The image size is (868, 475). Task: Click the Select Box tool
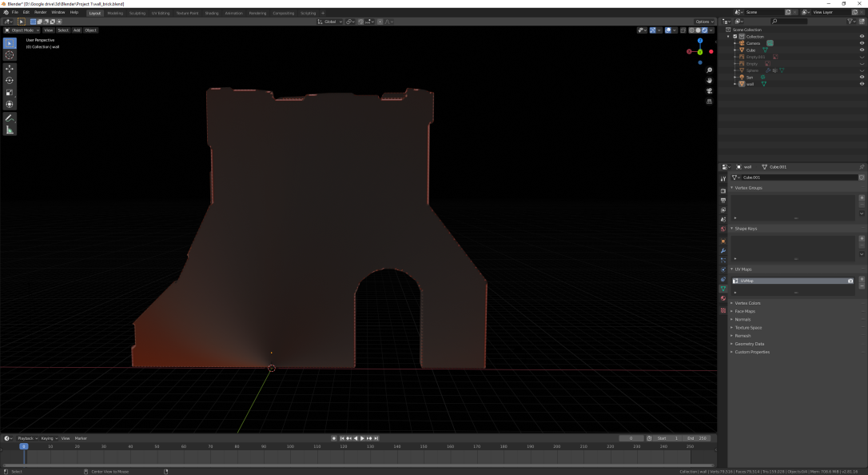pos(10,43)
